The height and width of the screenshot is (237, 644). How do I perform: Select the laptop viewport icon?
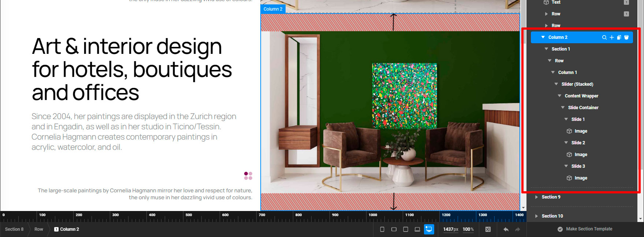click(417, 229)
